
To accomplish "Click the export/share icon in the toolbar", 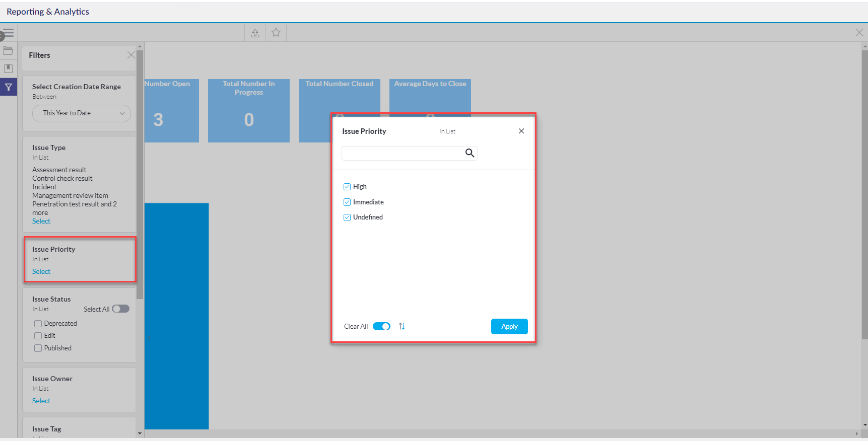I will (255, 33).
